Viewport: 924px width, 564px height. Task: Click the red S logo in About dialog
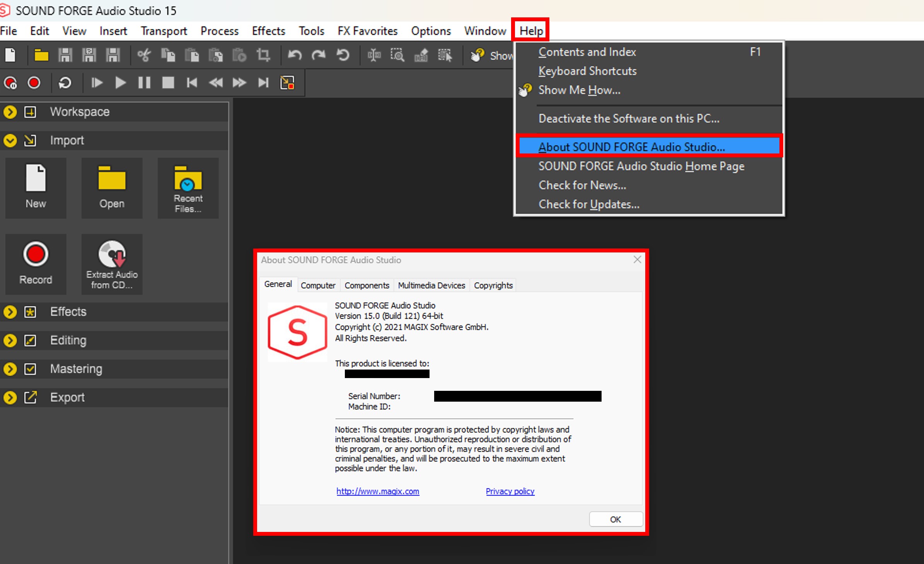[x=297, y=332]
